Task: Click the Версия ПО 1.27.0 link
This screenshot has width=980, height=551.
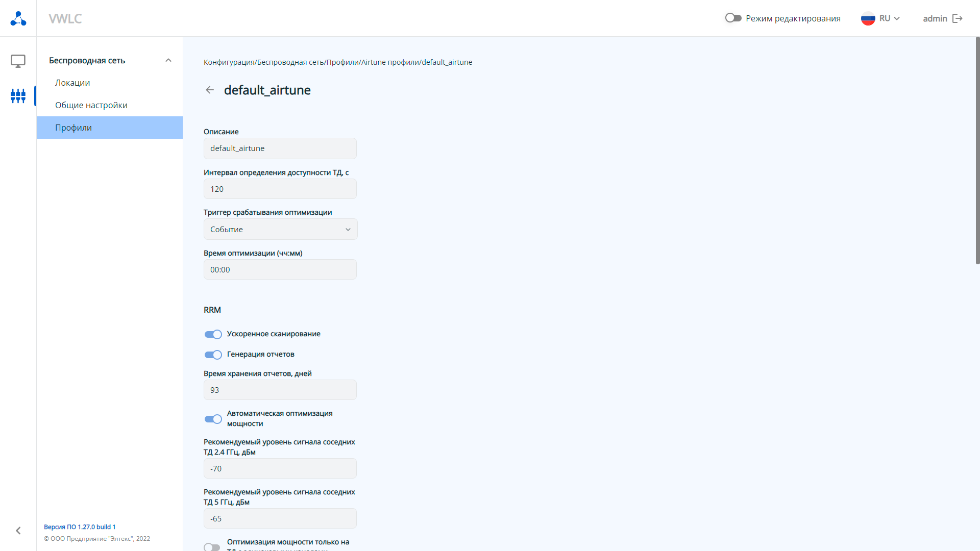Action: point(80,527)
